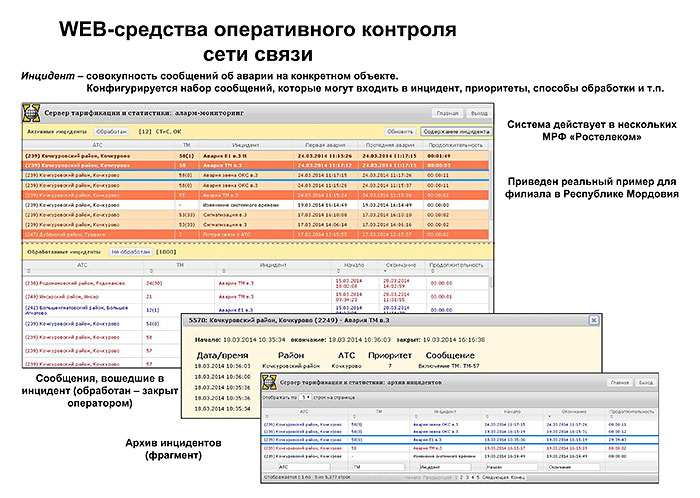
Task: Sort active incidents by 'Последняя авария' column
Action: pyautogui.click(x=390, y=145)
